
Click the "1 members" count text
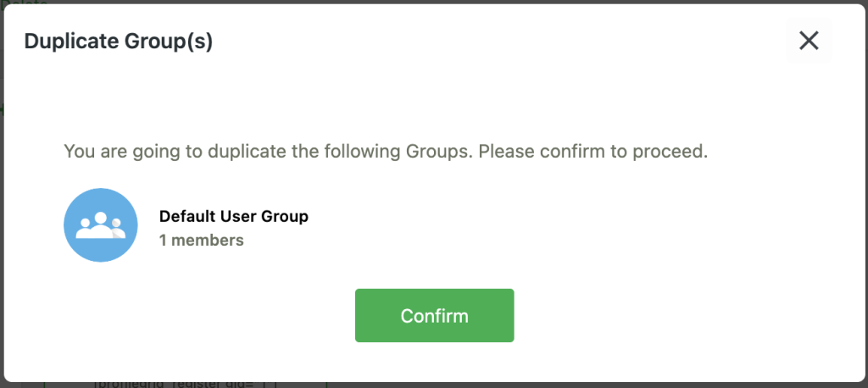[202, 241]
